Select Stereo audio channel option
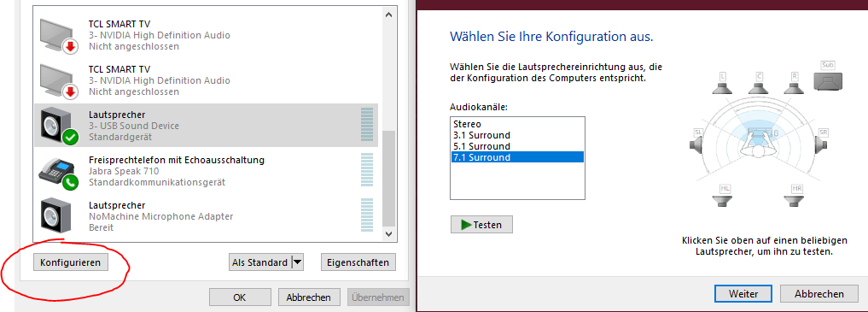 tap(517, 124)
